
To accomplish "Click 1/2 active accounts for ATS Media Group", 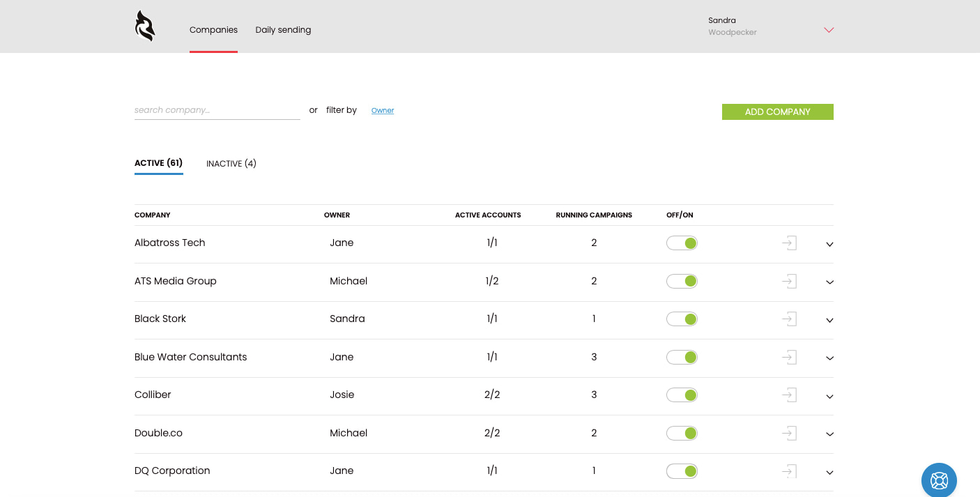I will [492, 281].
